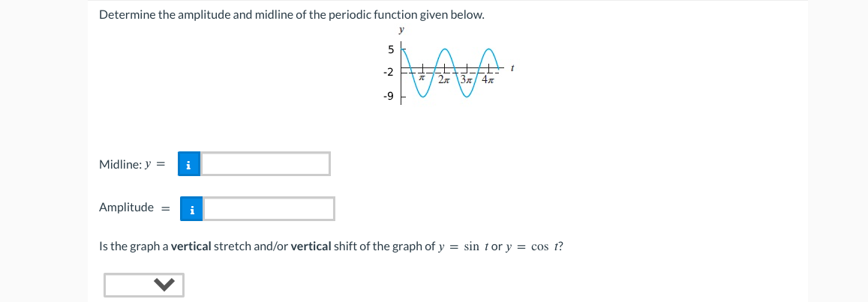The height and width of the screenshot is (302, 868).
Task: Click the 'Is the graph a vertical stretch' question
Action: point(331,247)
